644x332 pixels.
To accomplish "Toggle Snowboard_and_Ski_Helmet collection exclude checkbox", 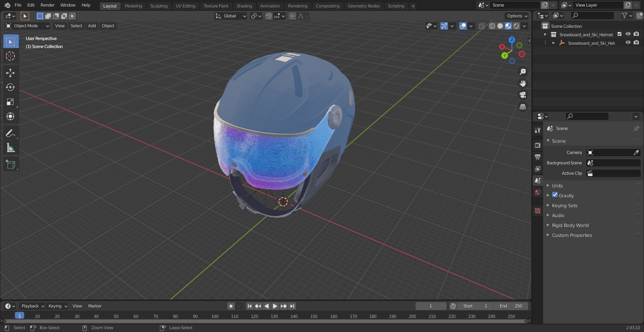I will click(x=619, y=34).
